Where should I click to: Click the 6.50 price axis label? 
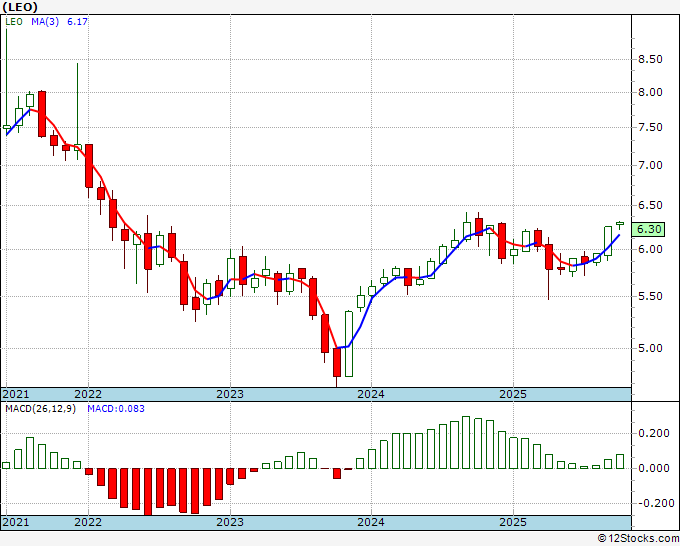pos(650,205)
